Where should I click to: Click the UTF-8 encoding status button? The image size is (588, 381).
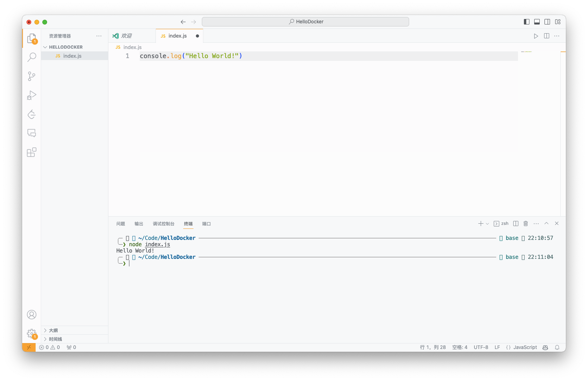481,347
